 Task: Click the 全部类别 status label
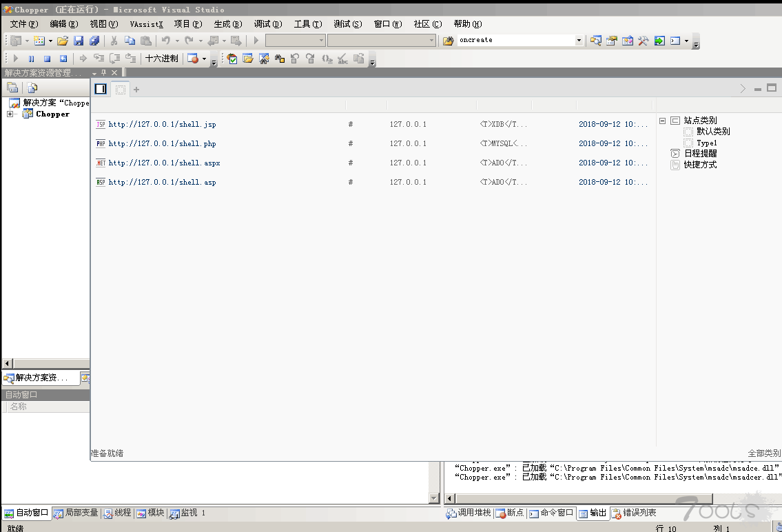764,453
